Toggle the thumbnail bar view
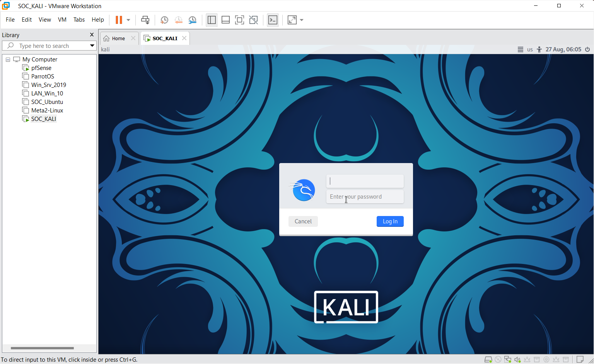Image resolution: width=594 pixels, height=364 pixels. coord(225,20)
